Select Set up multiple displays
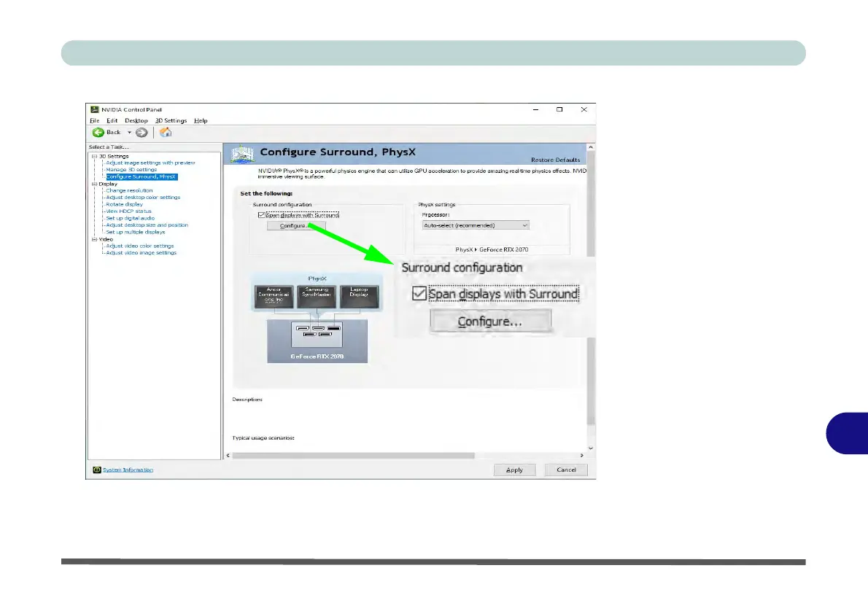 [136, 232]
